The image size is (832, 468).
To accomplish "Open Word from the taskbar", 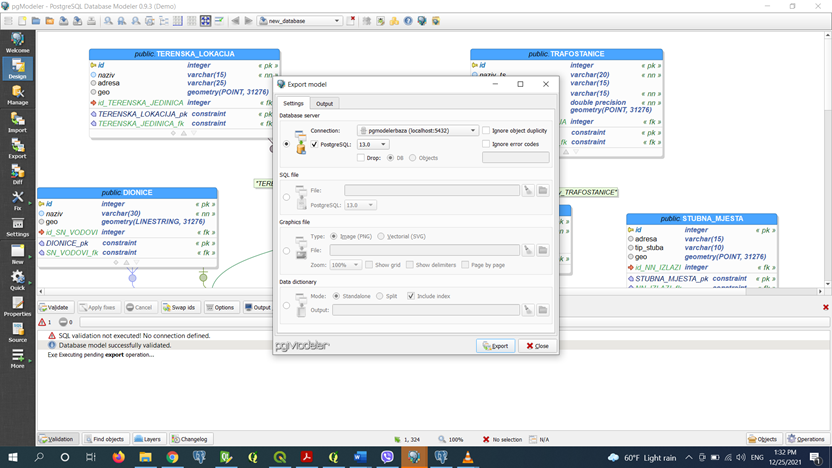I will (360, 457).
